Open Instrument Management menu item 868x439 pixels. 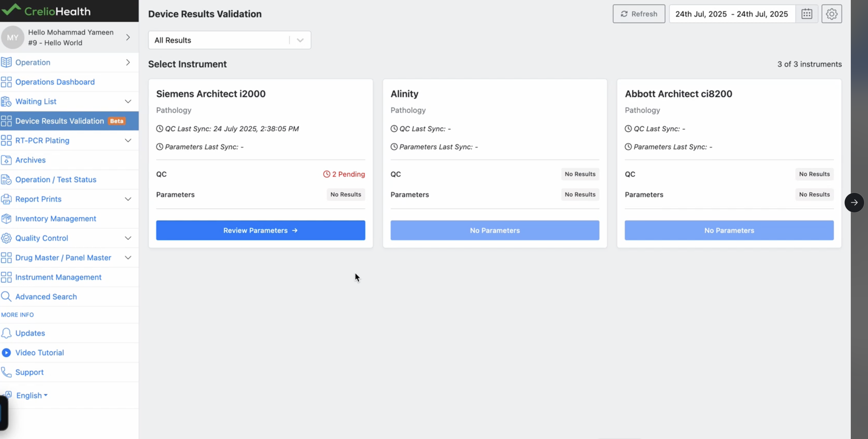pyautogui.click(x=69, y=278)
